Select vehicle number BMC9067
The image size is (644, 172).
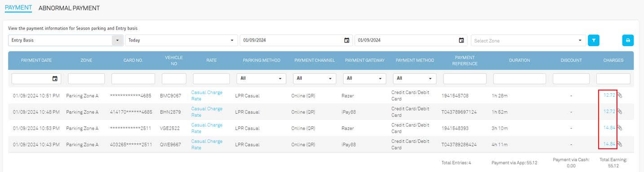(171, 95)
